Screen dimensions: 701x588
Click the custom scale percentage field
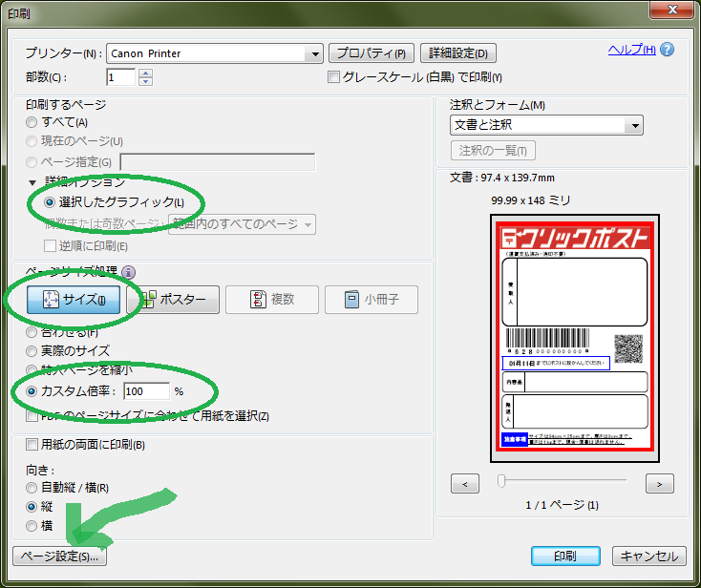point(147,391)
